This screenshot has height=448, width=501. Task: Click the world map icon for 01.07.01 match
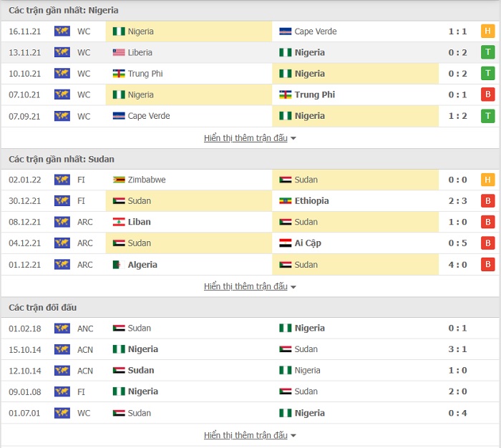(x=62, y=413)
